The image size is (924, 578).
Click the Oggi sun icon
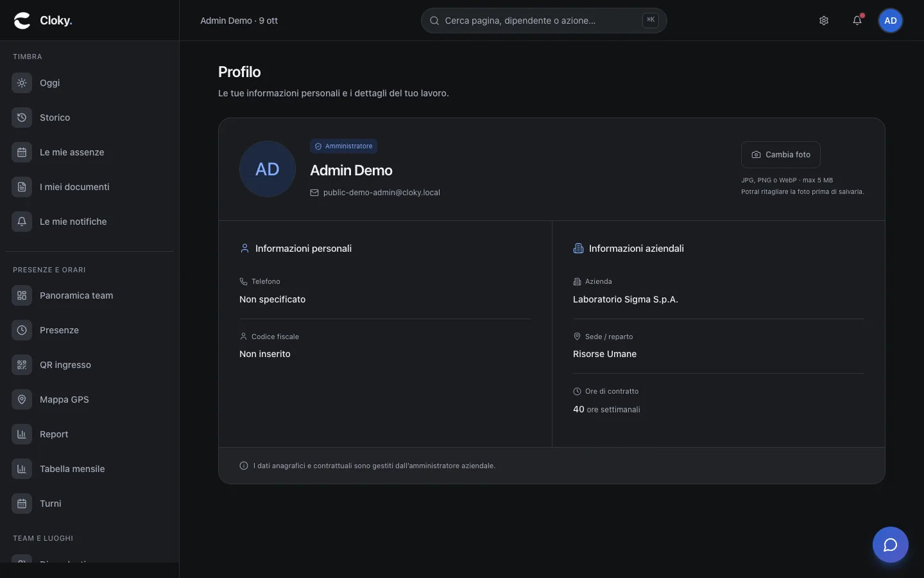[x=22, y=83]
